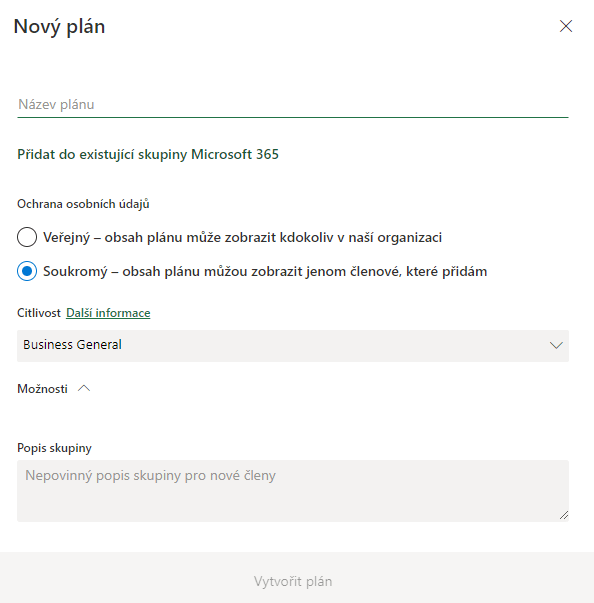Close the Nový plán dialog
The image size is (594, 603).
click(566, 26)
